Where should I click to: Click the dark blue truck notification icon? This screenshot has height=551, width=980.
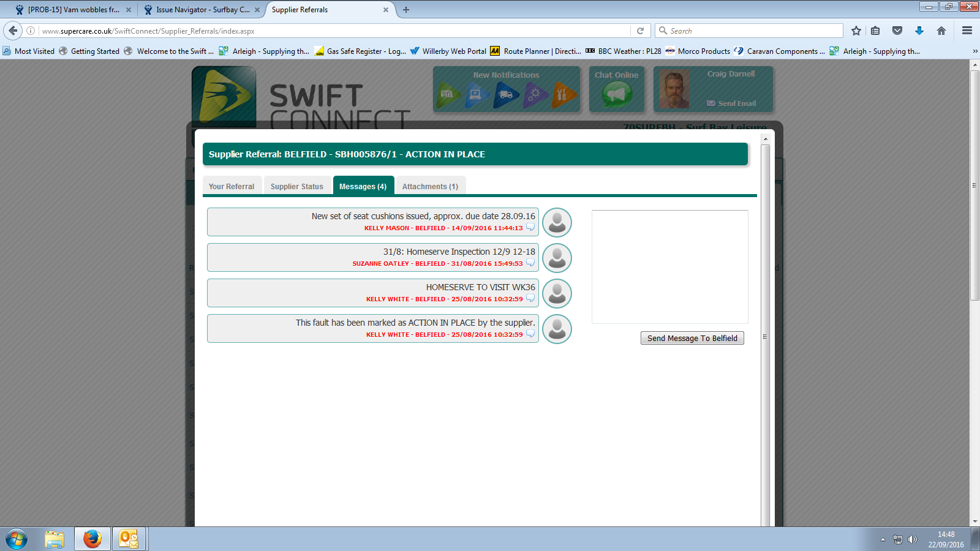click(x=507, y=95)
